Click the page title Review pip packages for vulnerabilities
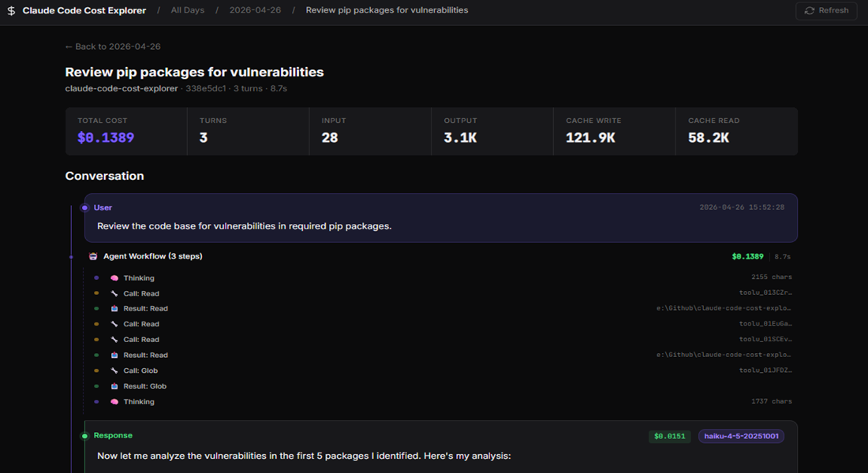This screenshot has height=473, width=868. (x=194, y=72)
